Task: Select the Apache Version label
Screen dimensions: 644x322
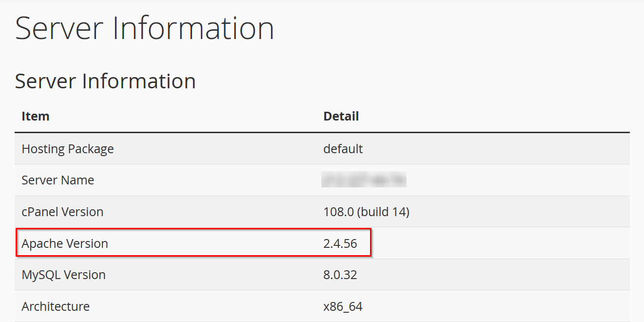Action: pyautogui.click(x=65, y=243)
